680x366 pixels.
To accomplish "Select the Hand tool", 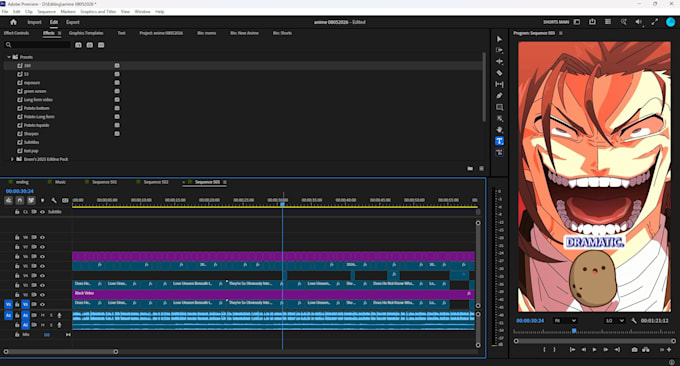I will tap(499, 130).
